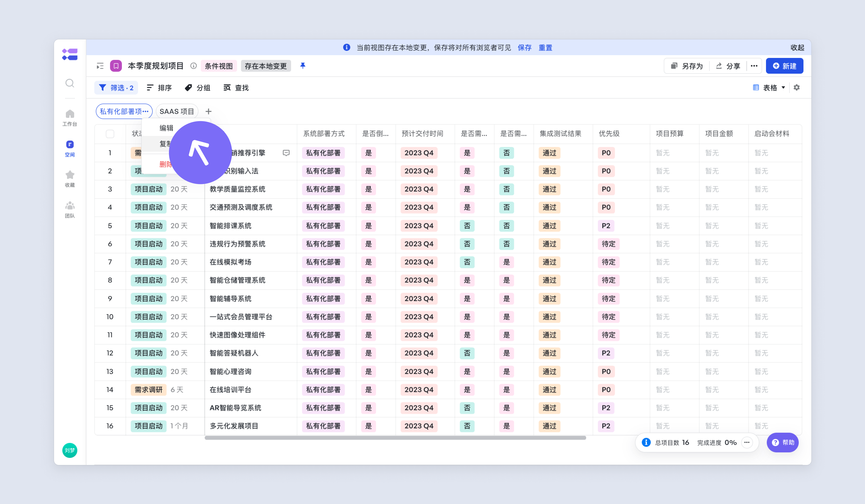Open project 一站式会员管理平台
The width and height of the screenshot is (865, 504).
(x=241, y=317)
